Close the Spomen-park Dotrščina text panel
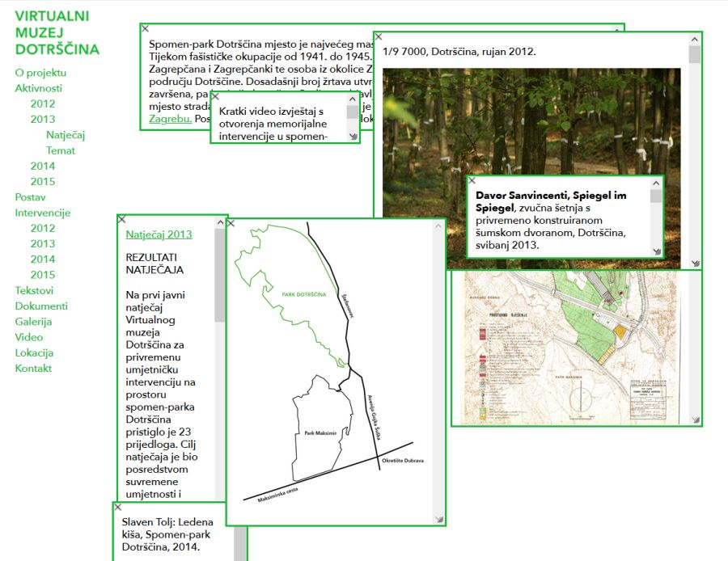This screenshot has width=728, height=561. pos(146,29)
